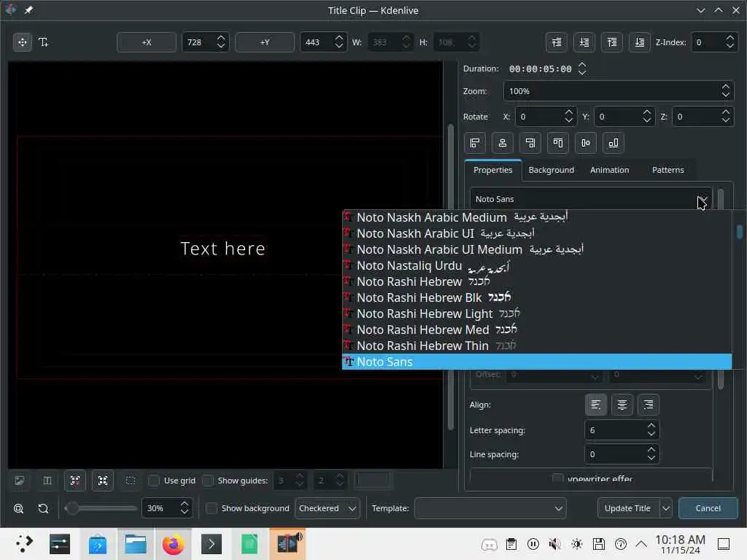Click the original size zoom icon
747x560 pixels.
click(43, 508)
